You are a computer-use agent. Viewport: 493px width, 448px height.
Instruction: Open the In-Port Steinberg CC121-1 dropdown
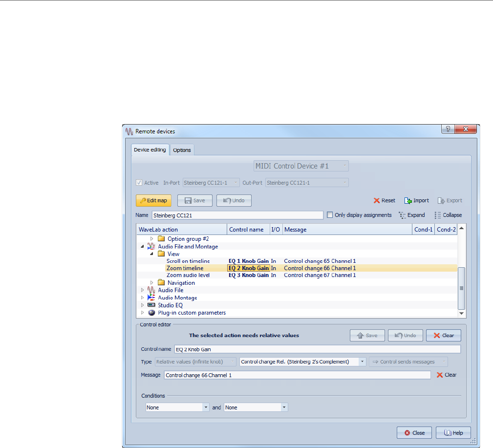[211, 183]
